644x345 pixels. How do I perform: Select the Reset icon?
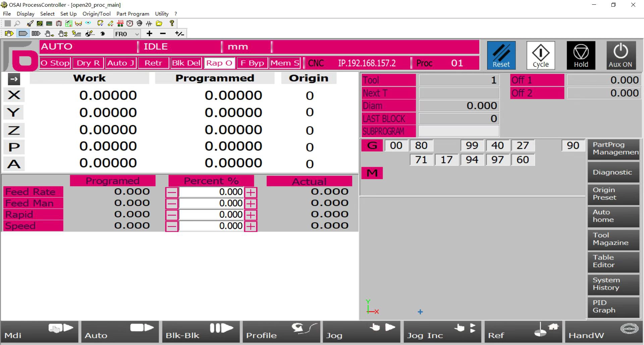pyautogui.click(x=501, y=55)
